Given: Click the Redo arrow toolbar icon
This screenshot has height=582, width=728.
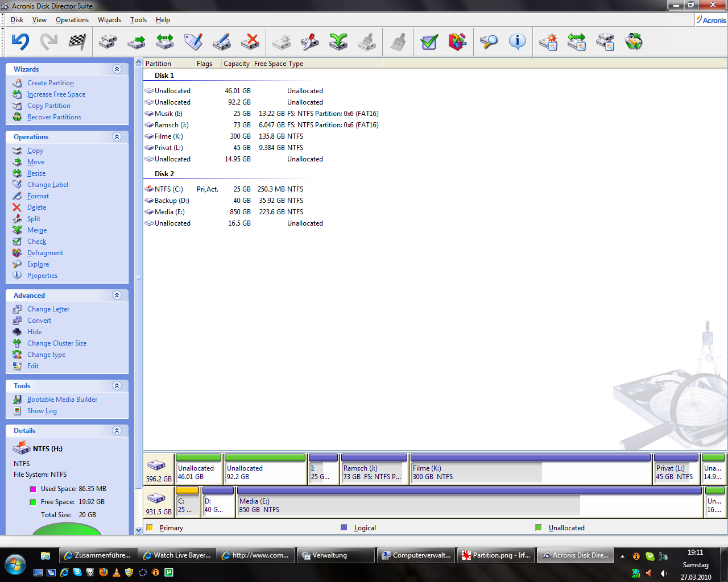Looking at the screenshot, I should point(49,41).
